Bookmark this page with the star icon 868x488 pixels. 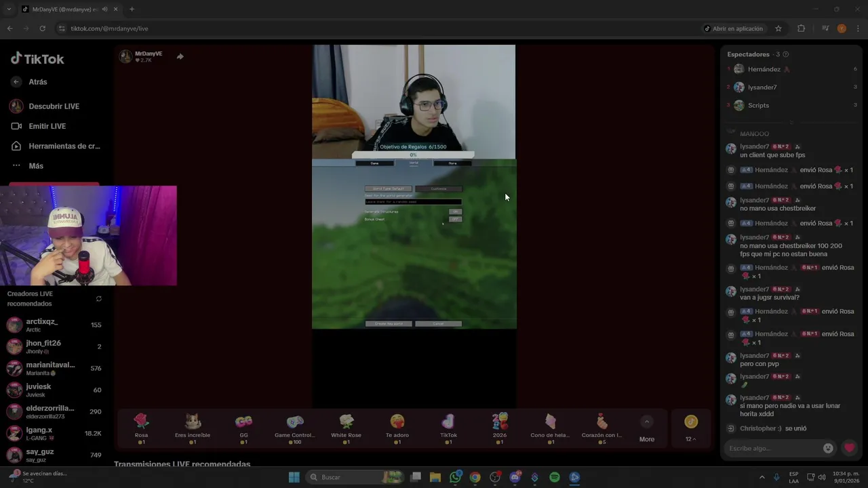[778, 28]
